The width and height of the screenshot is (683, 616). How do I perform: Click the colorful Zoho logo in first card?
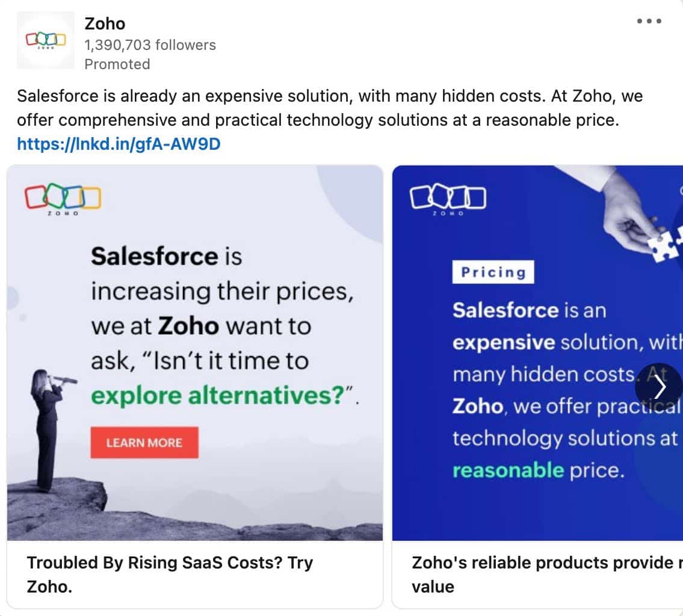pos(63,198)
